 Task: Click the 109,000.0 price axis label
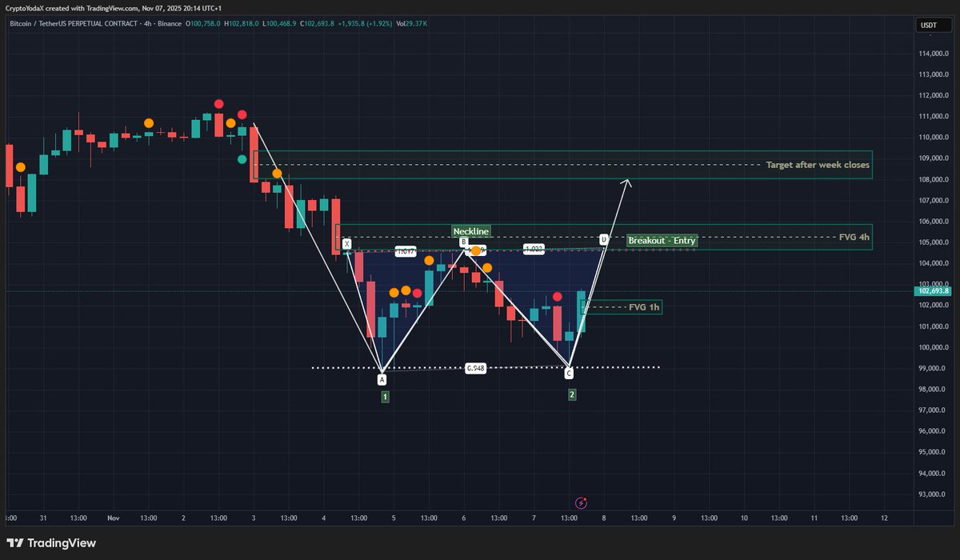934,158
